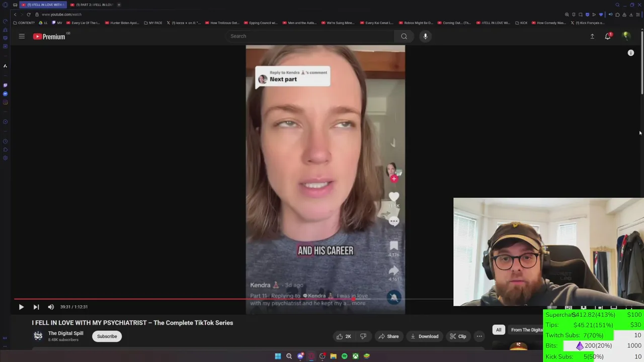The height and width of the screenshot is (362, 644).
Task: Click the video title text
Action: 132,323
